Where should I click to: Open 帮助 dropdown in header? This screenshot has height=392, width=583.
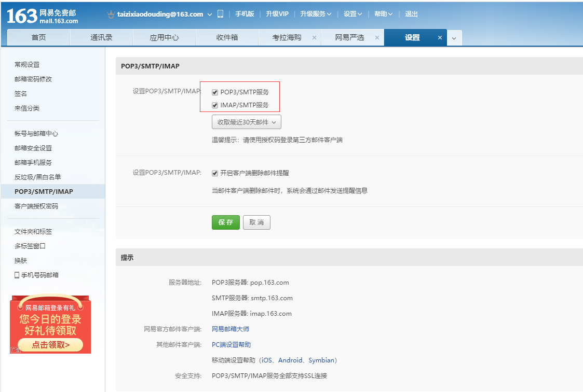point(383,13)
